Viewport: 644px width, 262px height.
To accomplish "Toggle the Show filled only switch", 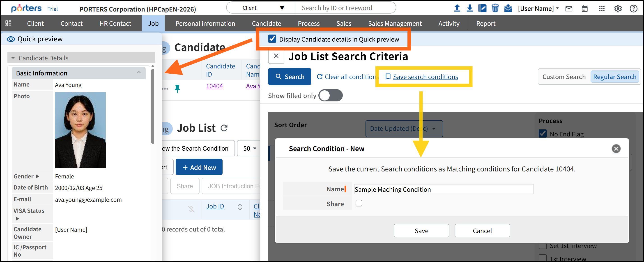I will [330, 96].
